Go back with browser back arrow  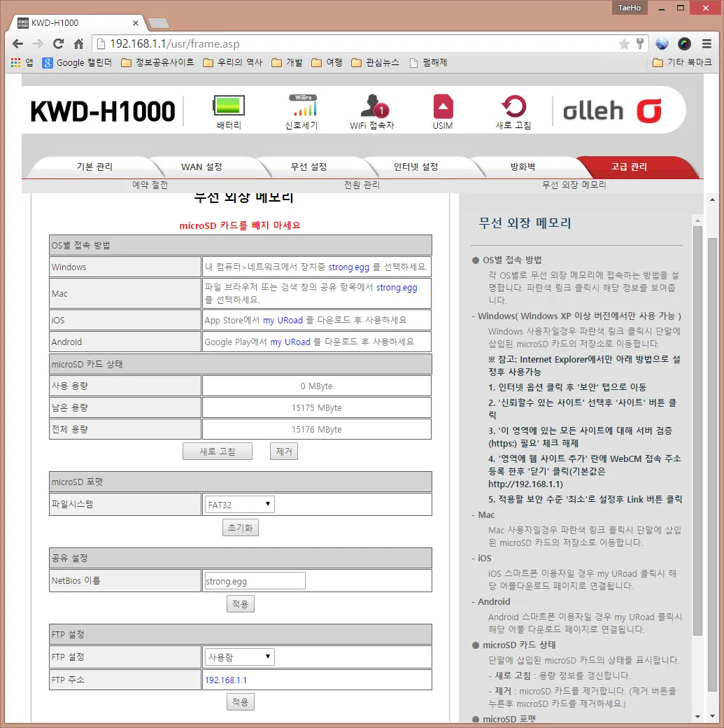(x=17, y=43)
